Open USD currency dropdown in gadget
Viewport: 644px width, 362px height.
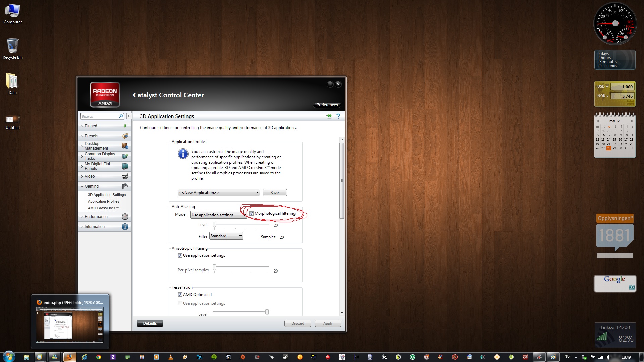603,87
